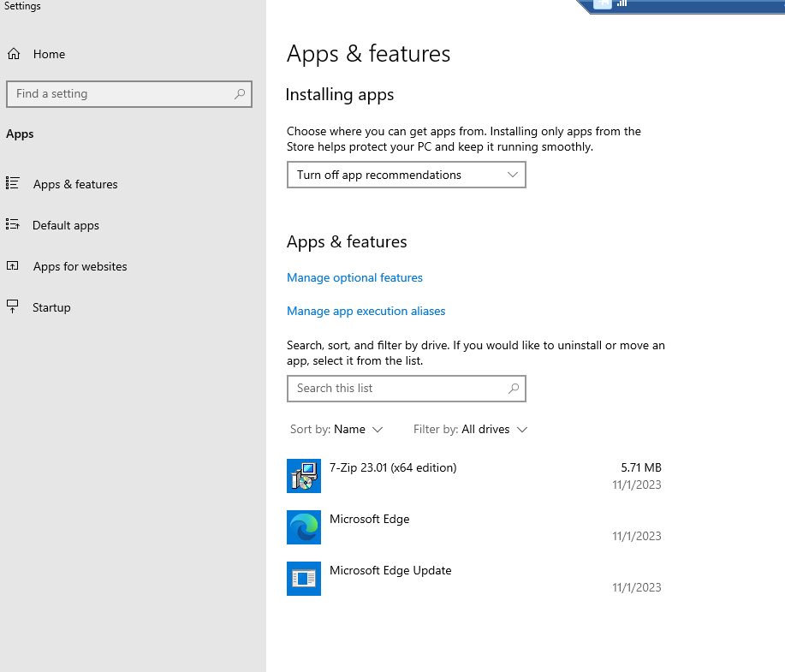Select the 7-Zip 23.01 app name

coord(393,467)
